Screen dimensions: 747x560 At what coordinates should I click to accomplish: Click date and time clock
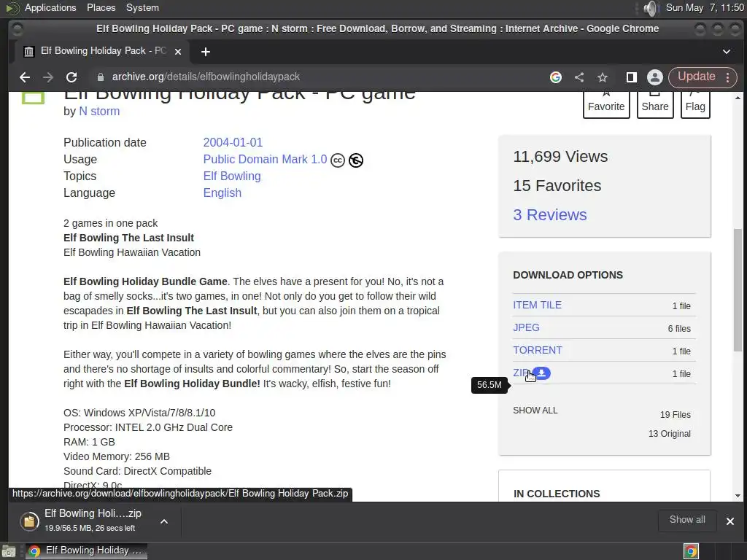pos(705,7)
